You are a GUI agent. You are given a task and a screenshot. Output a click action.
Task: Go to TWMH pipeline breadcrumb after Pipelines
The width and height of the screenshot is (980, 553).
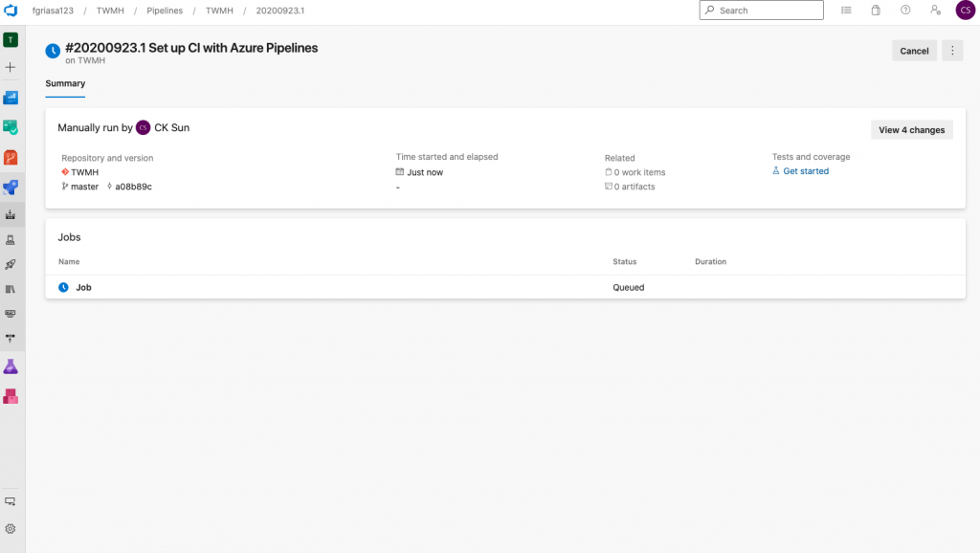[x=219, y=11]
